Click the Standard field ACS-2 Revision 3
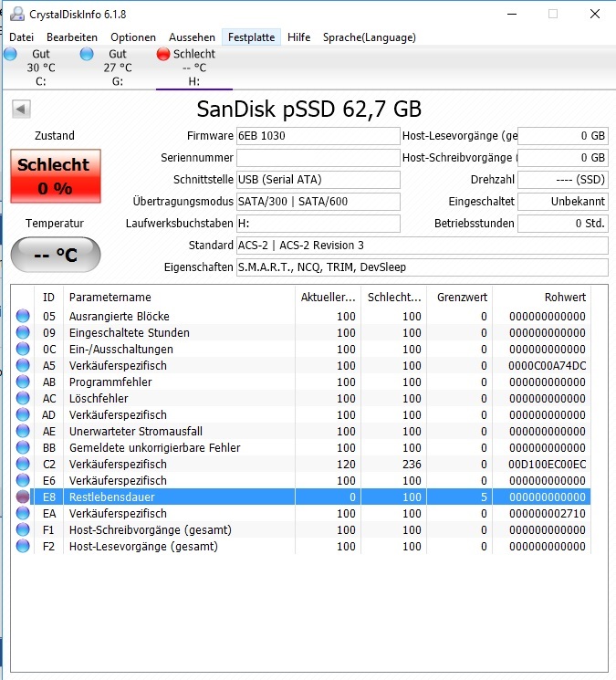The image size is (616, 680). click(x=423, y=246)
